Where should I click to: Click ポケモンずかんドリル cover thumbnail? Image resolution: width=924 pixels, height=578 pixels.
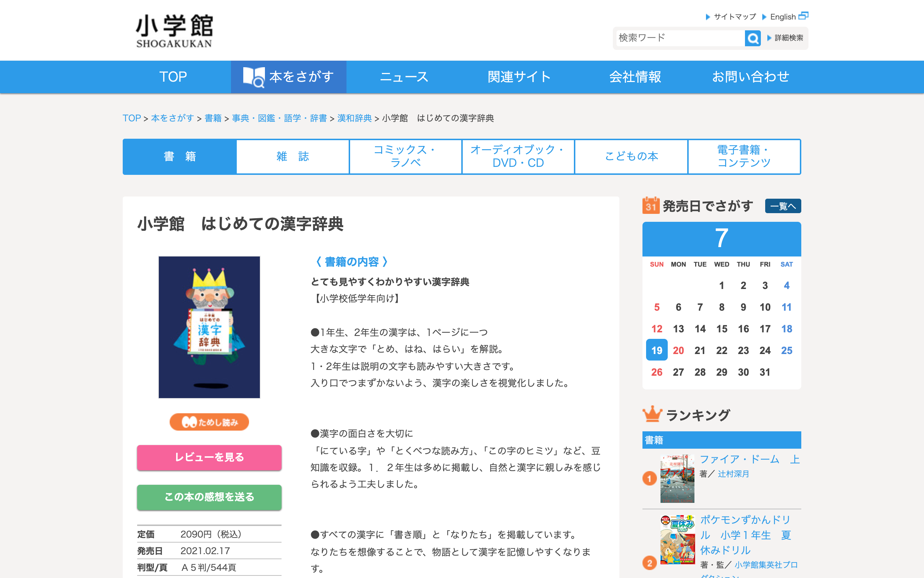coord(677,540)
